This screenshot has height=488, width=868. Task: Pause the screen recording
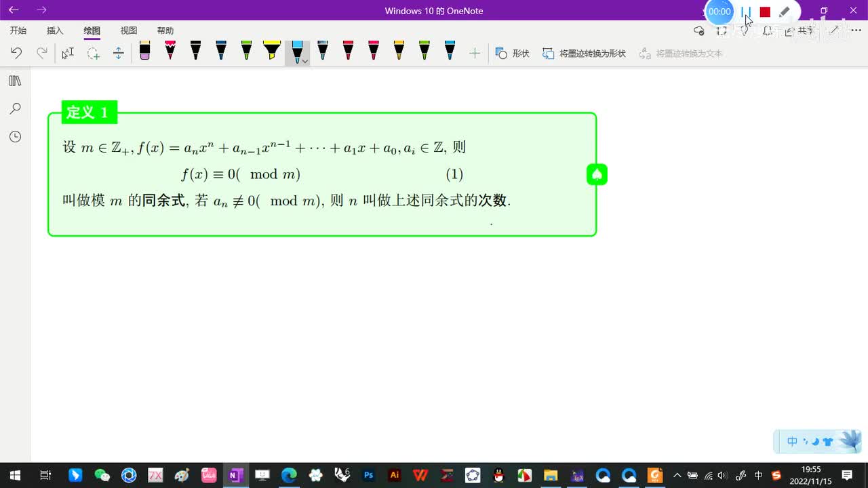pyautogui.click(x=746, y=12)
